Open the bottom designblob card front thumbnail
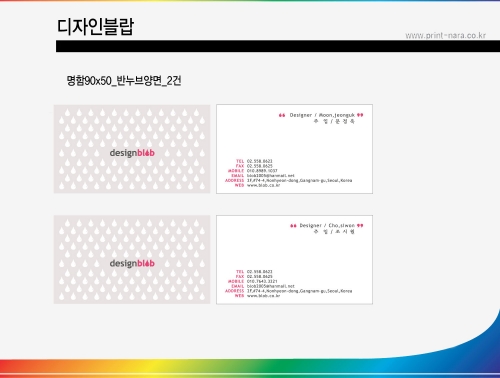 pos(132,259)
